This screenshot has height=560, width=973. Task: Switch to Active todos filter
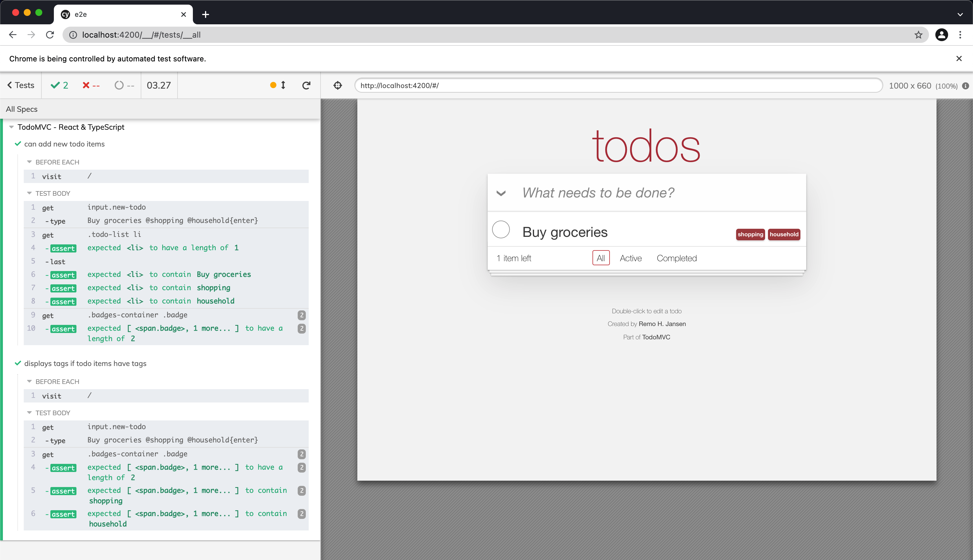tap(630, 258)
